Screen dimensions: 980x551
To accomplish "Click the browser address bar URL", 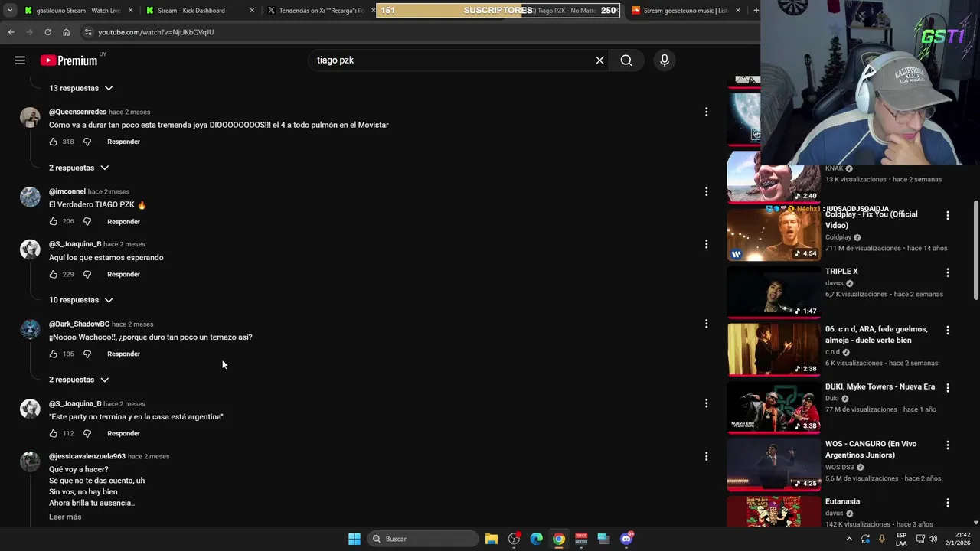I will pos(156,32).
